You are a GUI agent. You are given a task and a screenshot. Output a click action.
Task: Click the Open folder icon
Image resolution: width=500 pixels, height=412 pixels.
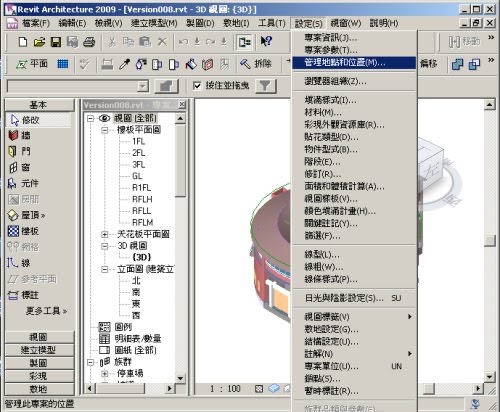pyautogui.click(x=39, y=42)
